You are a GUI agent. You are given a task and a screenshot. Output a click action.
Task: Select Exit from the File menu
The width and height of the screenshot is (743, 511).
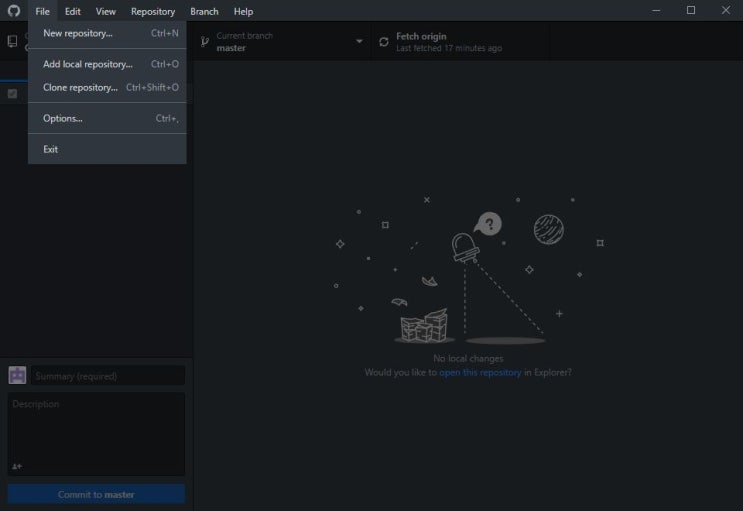point(108,149)
